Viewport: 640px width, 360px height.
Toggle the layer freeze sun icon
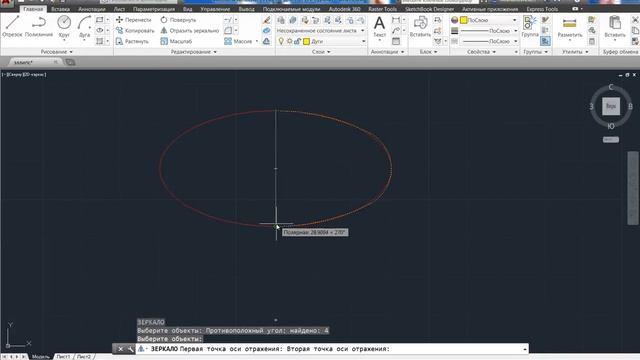[289, 41]
